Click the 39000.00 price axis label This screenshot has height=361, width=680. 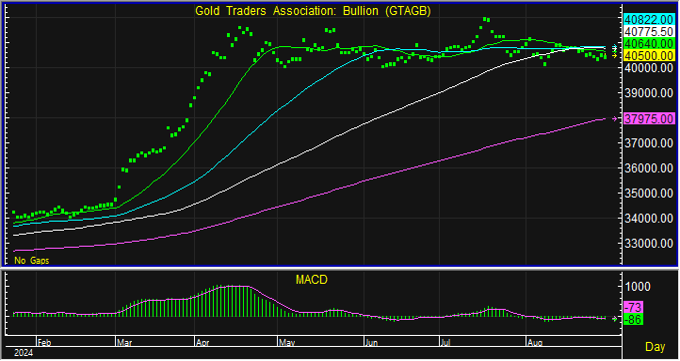[649, 93]
